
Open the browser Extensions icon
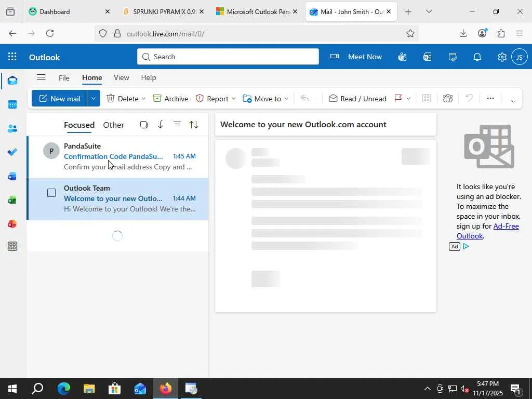coord(501,33)
